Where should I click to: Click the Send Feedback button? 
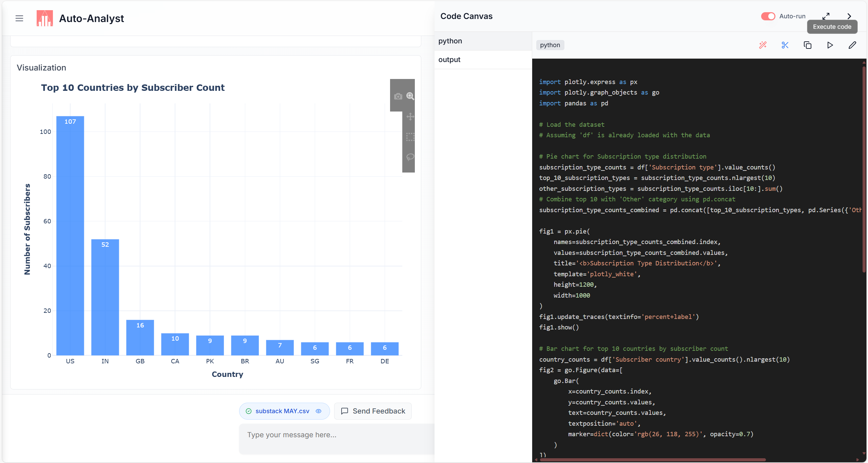(x=373, y=411)
